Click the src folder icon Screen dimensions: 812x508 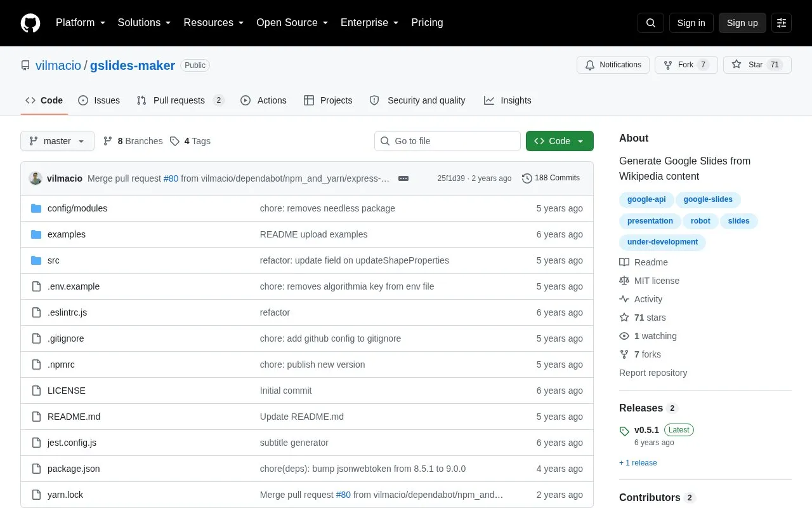pyautogui.click(x=36, y=260)
